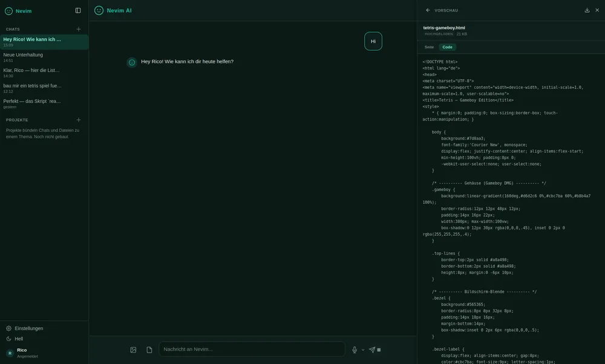Switch to the Seite tab
This screenshot has height=364, width=605.
[x=429, y=47]
